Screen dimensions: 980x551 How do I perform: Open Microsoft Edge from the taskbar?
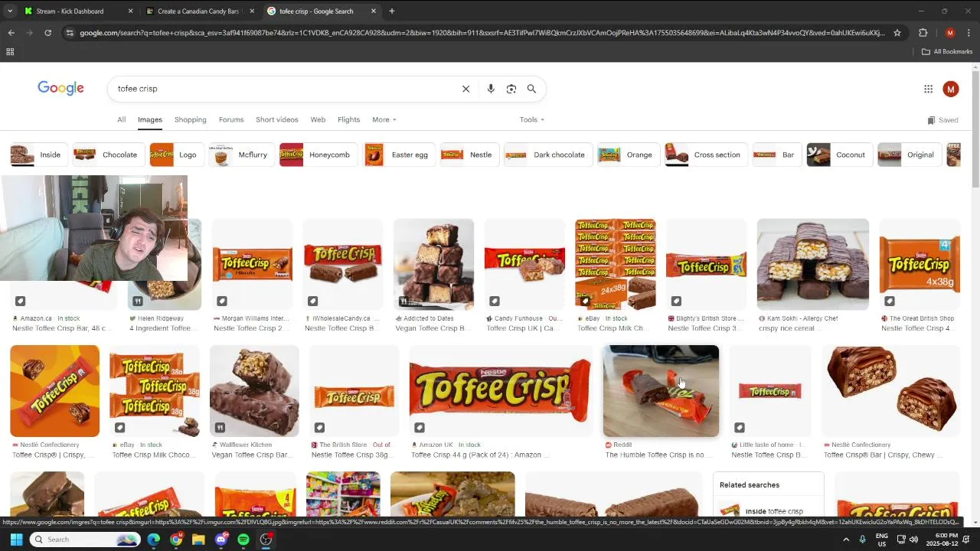coord(154,540)
